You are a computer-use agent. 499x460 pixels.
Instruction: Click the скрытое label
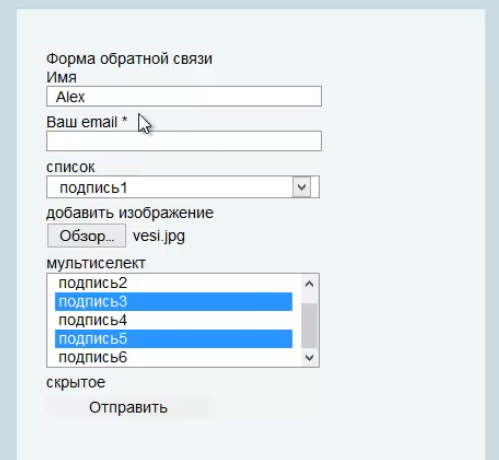pos(76,382)
